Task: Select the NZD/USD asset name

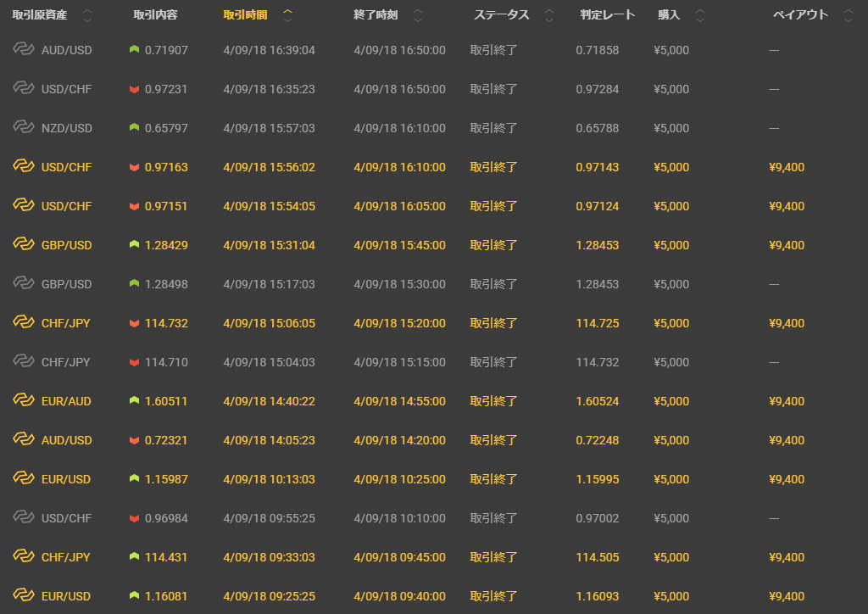Action: (x=66, y=128)
